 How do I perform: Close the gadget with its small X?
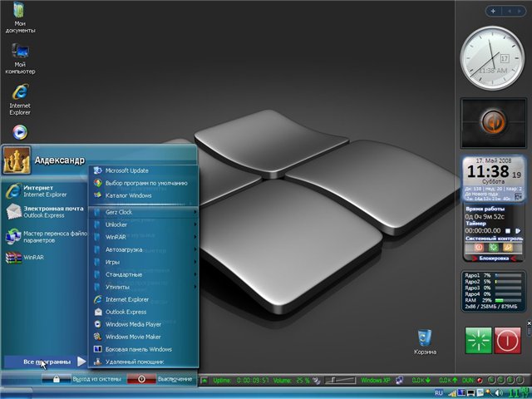point(529,323)
